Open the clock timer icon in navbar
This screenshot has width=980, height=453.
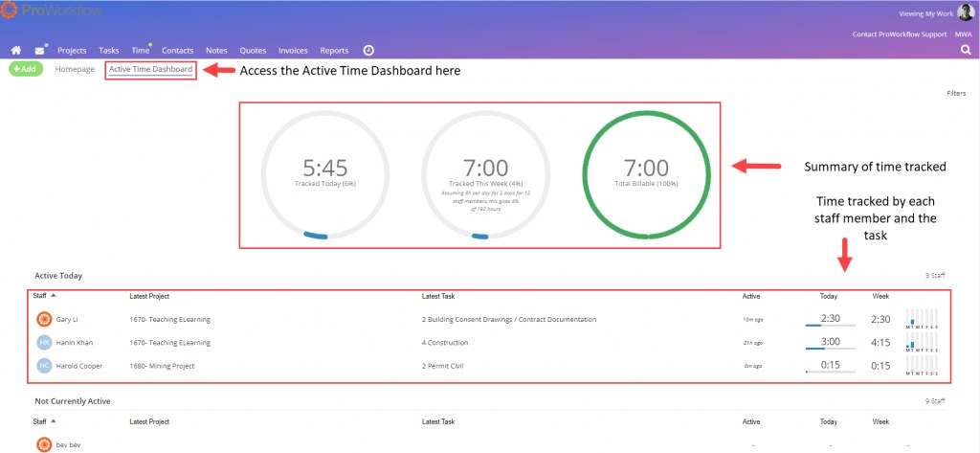pyautogui.click(x=368, y=50)
